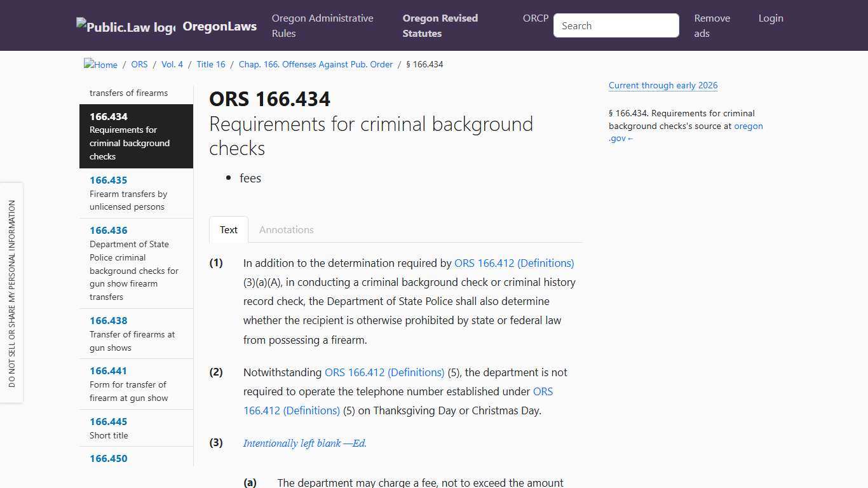Navigate to Vol. 4 via breadcrumb
868x488 pixels.
pos(172,64)
